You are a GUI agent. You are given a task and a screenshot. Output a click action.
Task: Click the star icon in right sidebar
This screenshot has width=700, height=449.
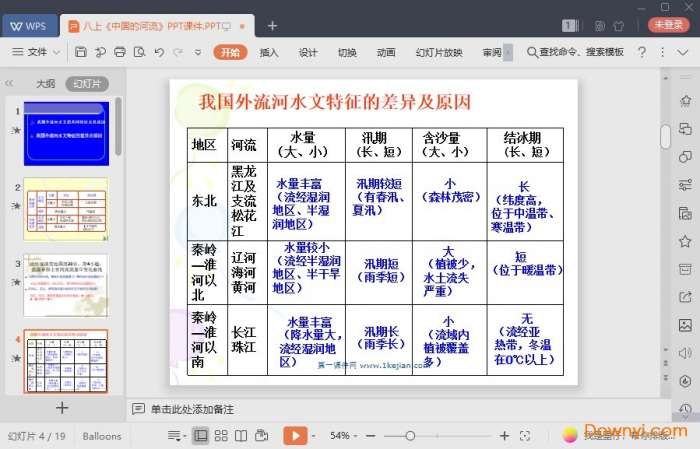[x=685, y=242]
